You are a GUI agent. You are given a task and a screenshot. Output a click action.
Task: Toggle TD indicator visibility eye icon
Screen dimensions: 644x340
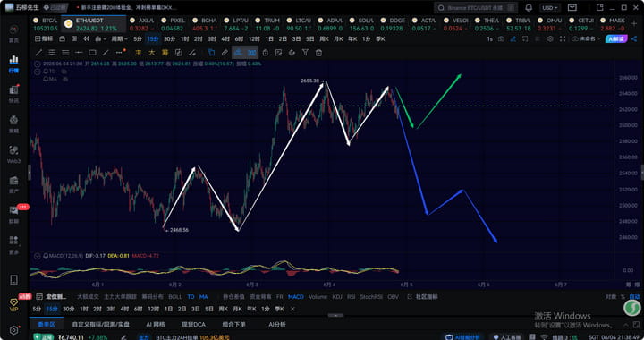(x=64, y=72)
